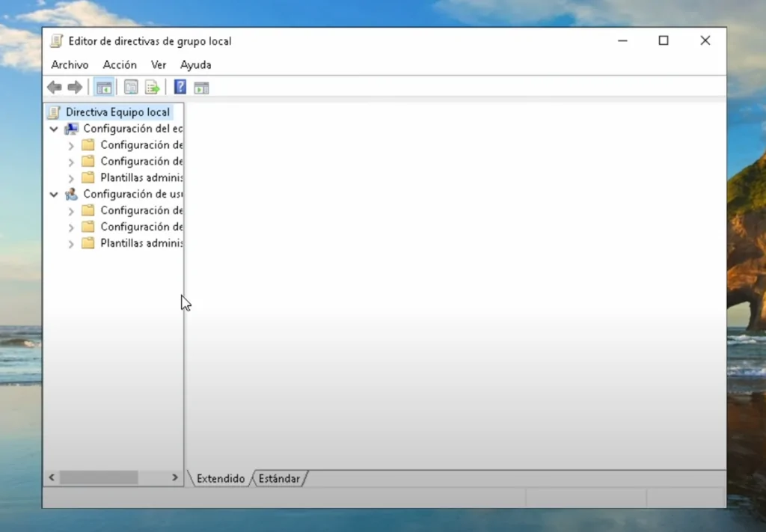Click the horizontal scrollbar thumb in tree pane
This screenshot has width=766, height=532.
coord(99,477)
